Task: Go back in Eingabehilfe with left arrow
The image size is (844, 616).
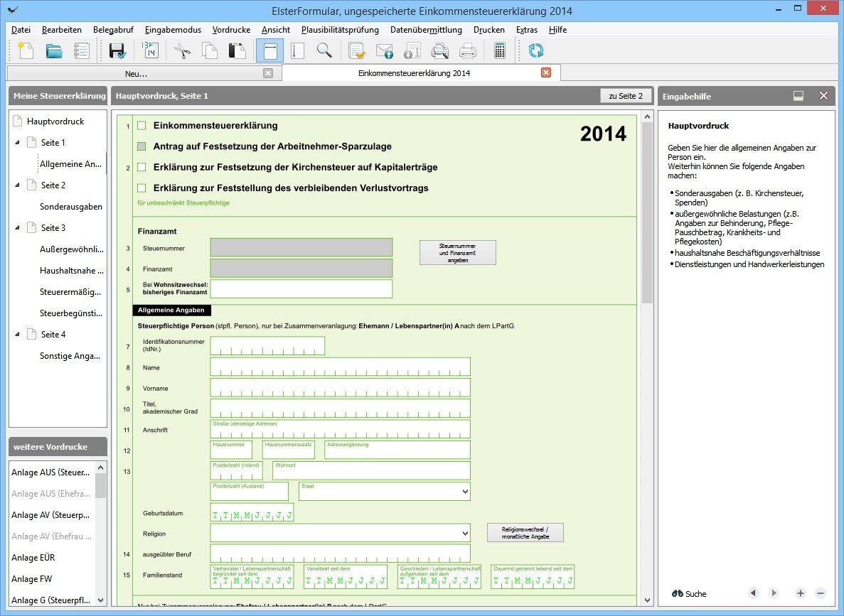Action: [753, 593]
